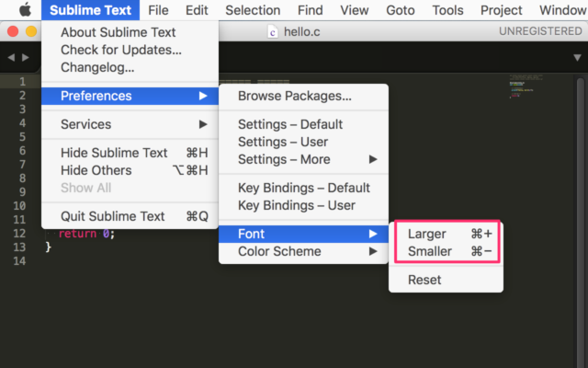Close the window with red button

(x=13, y=31)
